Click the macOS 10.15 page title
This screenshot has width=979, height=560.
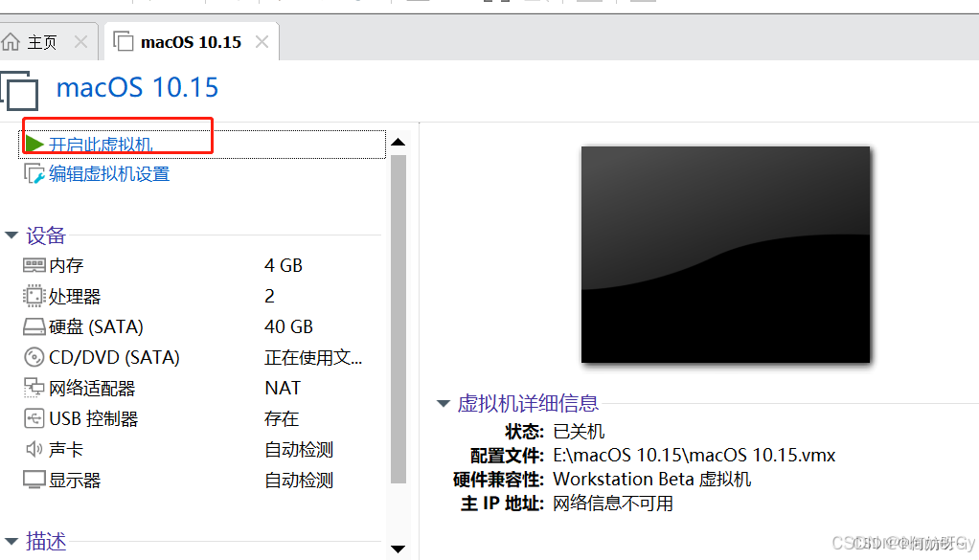coord(137,87)
